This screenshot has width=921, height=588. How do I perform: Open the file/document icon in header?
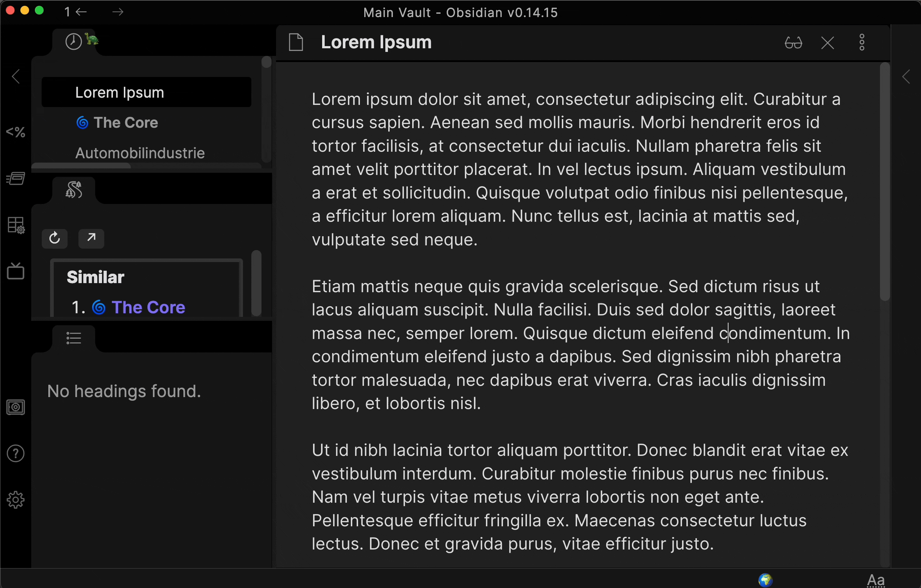(x=297, y=43)
